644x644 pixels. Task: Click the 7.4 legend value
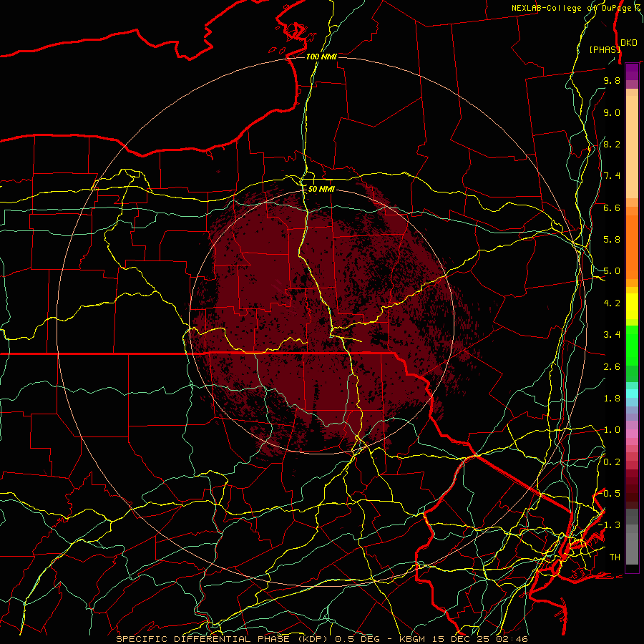pyautogui.click(x=612, y=176)
